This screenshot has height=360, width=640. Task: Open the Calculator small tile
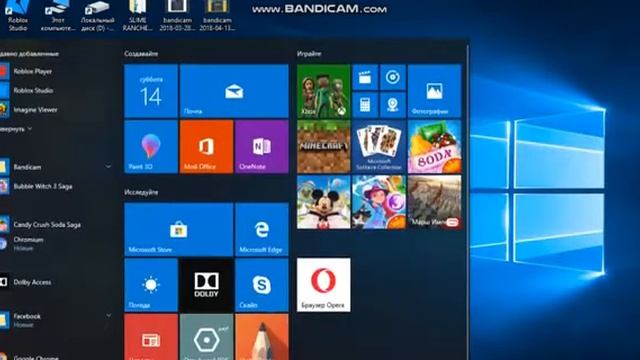click(x=365, y=105)
